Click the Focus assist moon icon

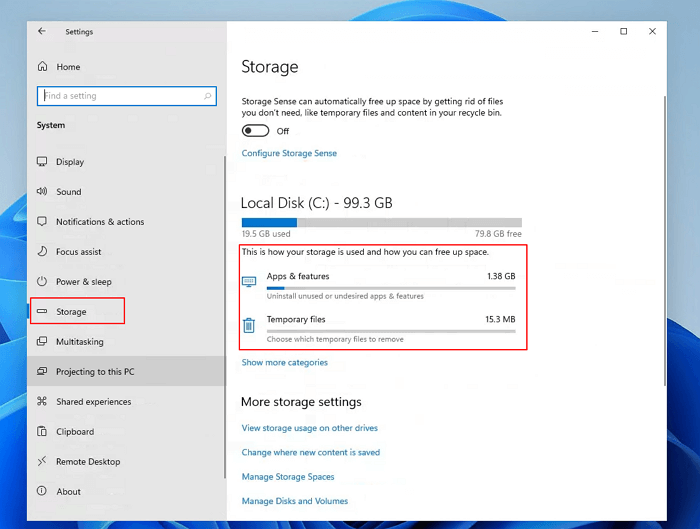click(42, 252)
